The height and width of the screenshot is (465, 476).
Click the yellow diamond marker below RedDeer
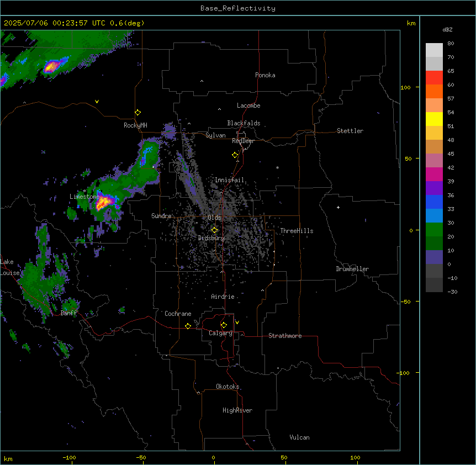tap(235, 155)
